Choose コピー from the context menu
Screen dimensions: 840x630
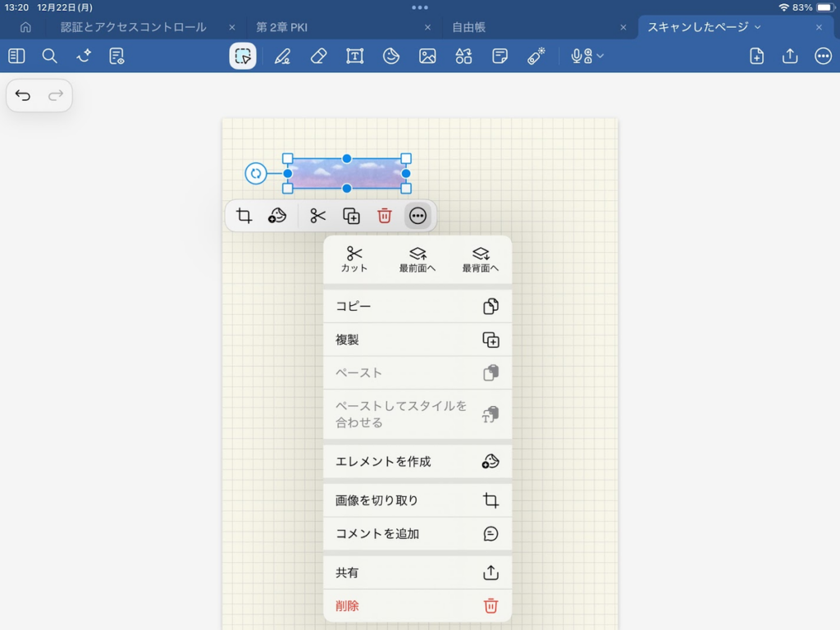point(417,306)
